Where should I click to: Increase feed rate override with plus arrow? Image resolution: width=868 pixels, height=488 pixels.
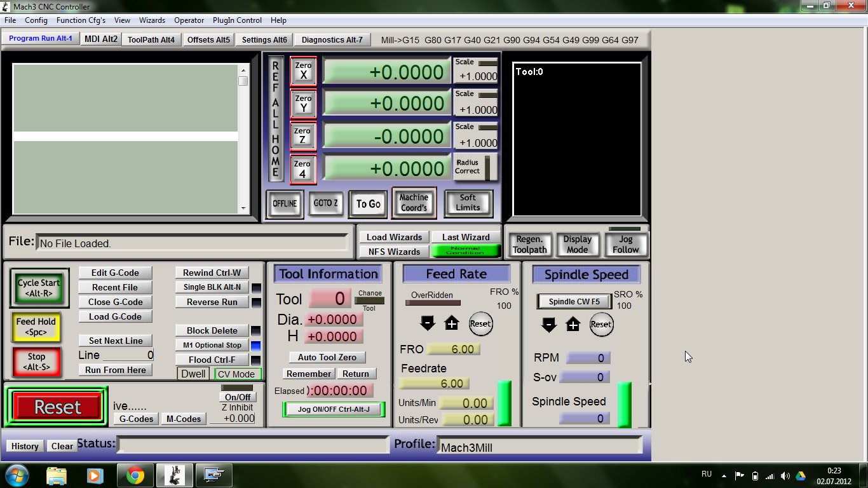pos(451,323)
